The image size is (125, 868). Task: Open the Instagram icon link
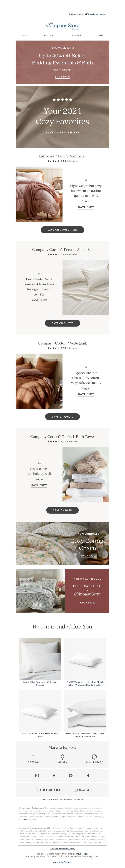tap(37, 775)
